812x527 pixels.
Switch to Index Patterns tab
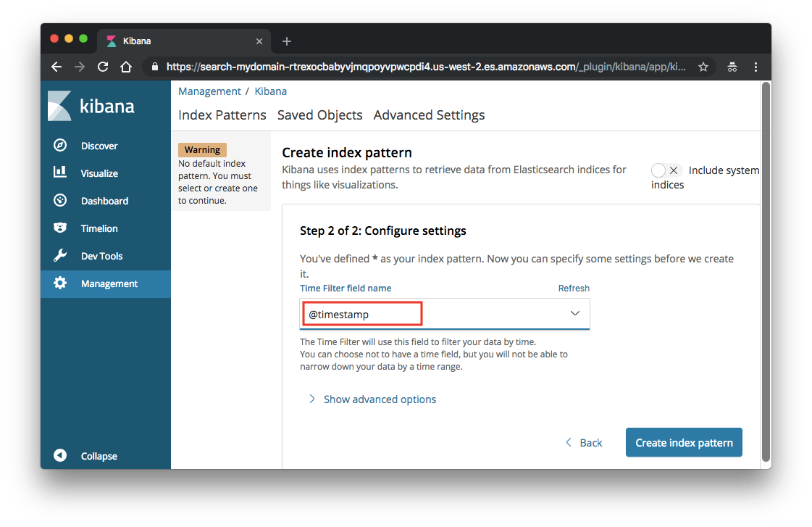(222, 115)
